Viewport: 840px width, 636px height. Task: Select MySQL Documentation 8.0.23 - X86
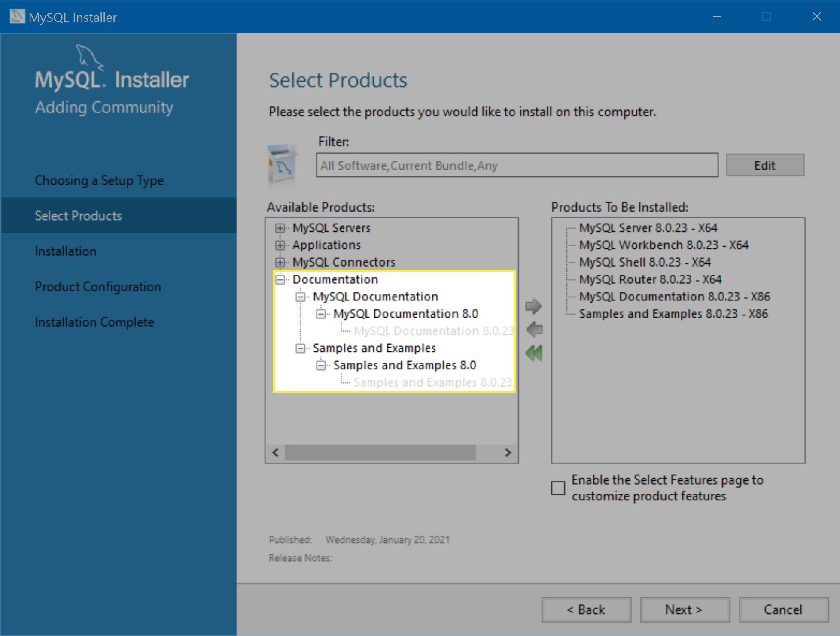(x=674, y=297)
